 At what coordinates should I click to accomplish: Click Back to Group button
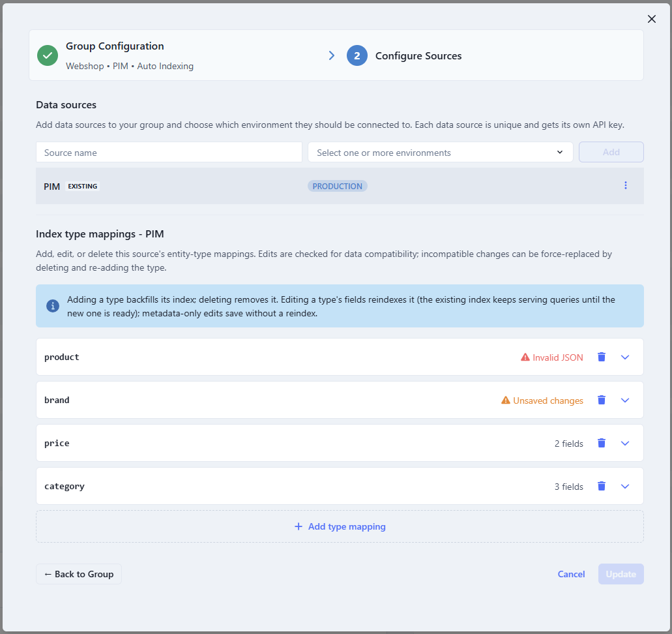point(79,574)
